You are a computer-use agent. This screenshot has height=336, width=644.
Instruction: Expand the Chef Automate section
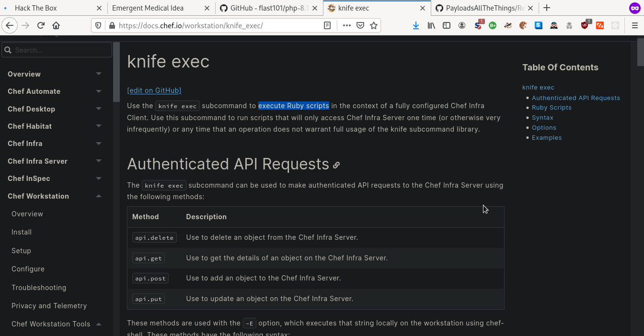tap(99, 91)
